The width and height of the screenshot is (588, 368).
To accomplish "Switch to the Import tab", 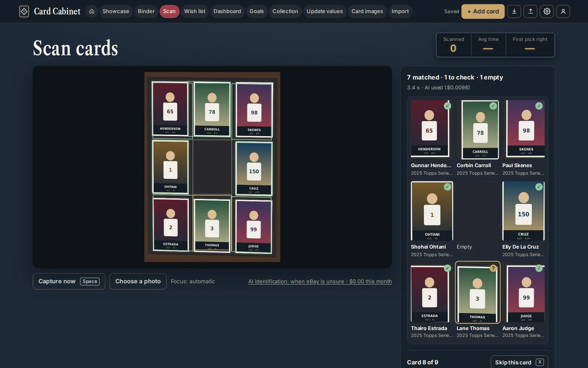I will tap(400, 11).
